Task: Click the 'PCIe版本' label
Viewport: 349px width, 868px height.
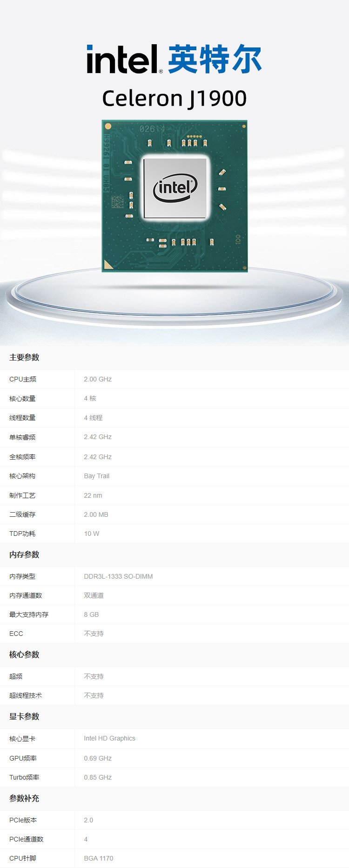Action: point(23,820)
